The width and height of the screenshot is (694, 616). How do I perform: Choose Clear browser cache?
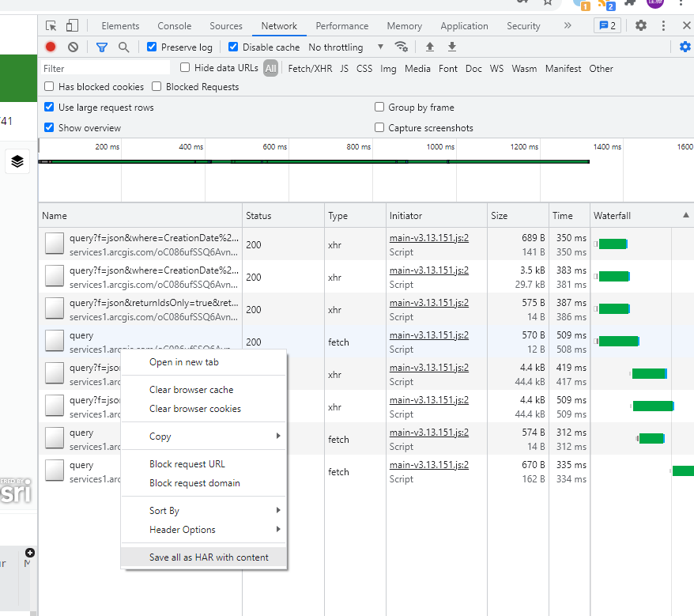click(204, 390)
